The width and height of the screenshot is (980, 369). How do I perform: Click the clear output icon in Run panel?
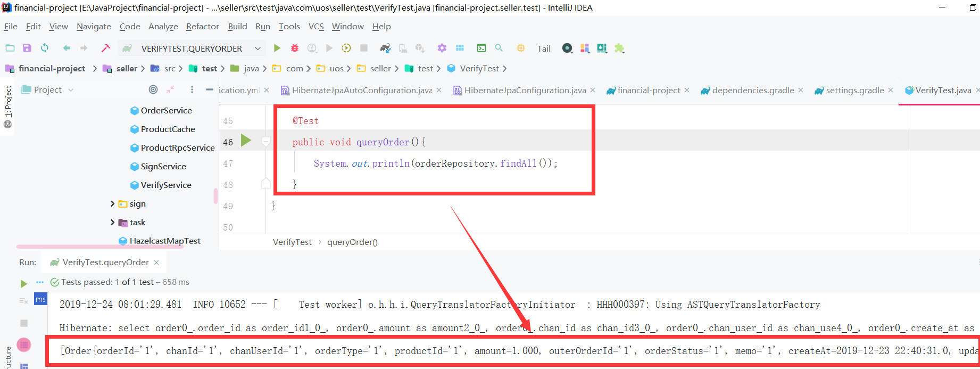pos(23,301)
